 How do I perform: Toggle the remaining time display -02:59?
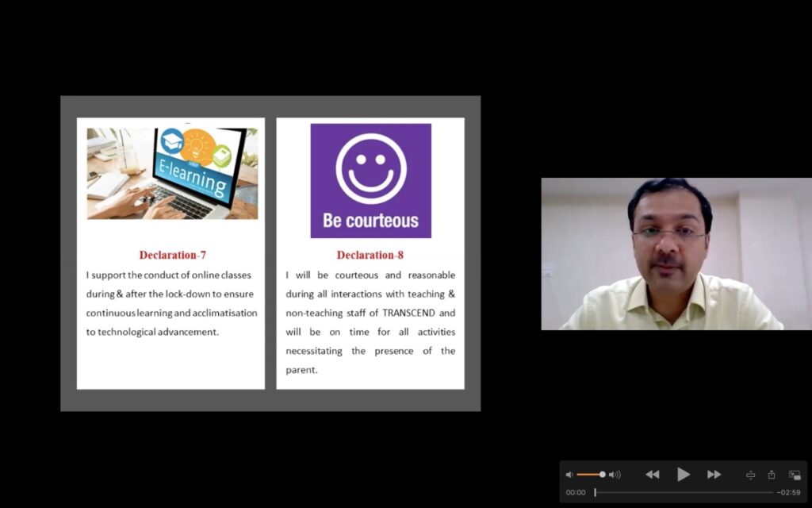coord(788,492)
